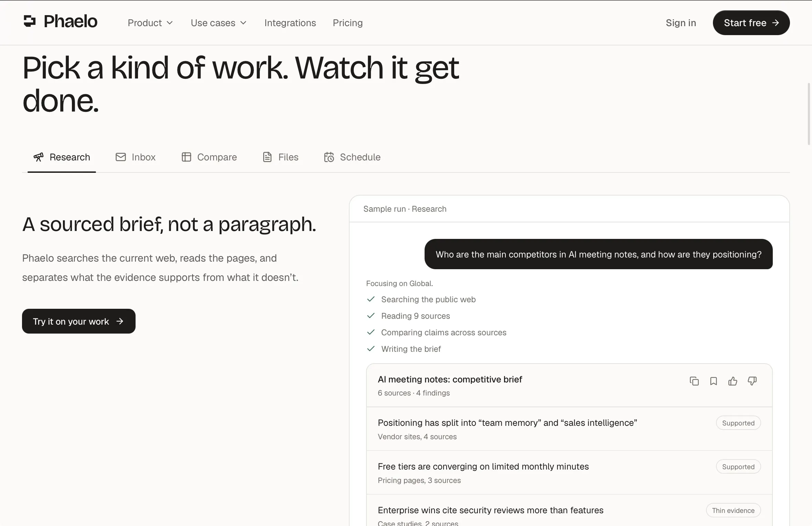Screen dimensions: 812x526
Task: Switch to the Compare tab
Action: [209, 157]
